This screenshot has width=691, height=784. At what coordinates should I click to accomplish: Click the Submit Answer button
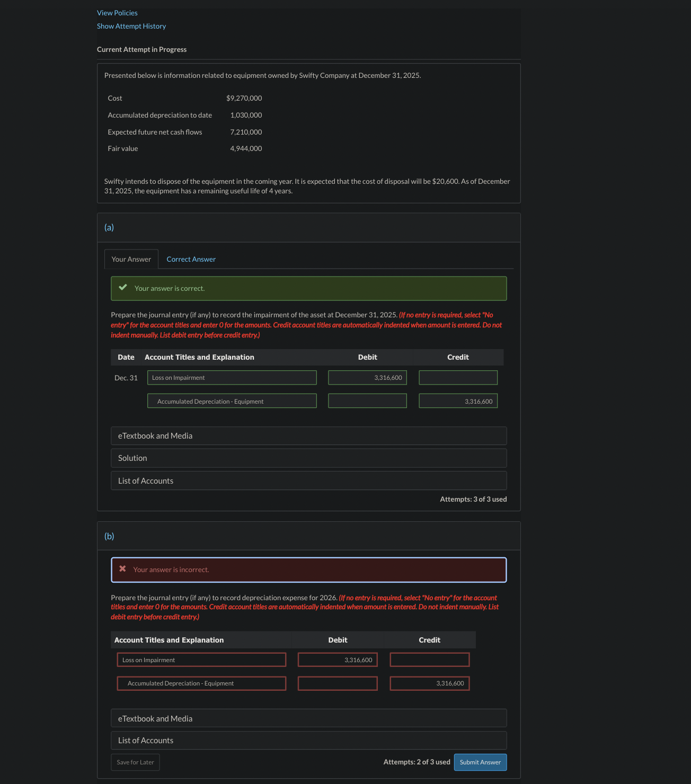[480, 762]
